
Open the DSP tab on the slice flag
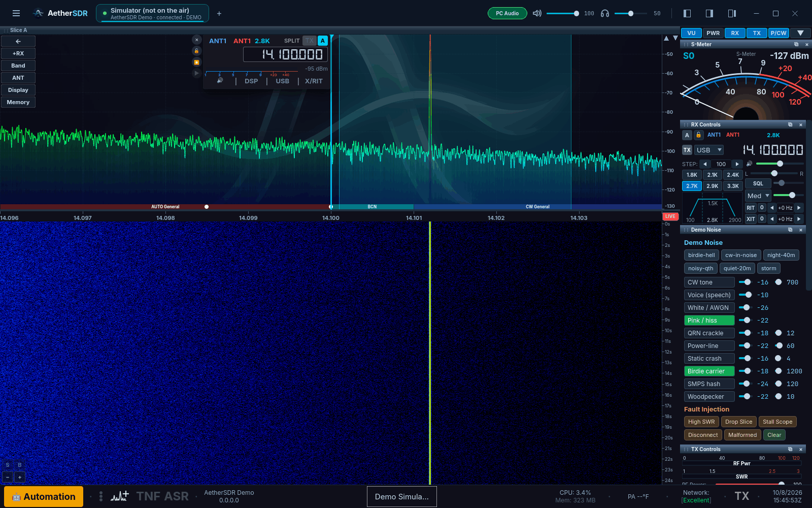click(x=251, y=81)
